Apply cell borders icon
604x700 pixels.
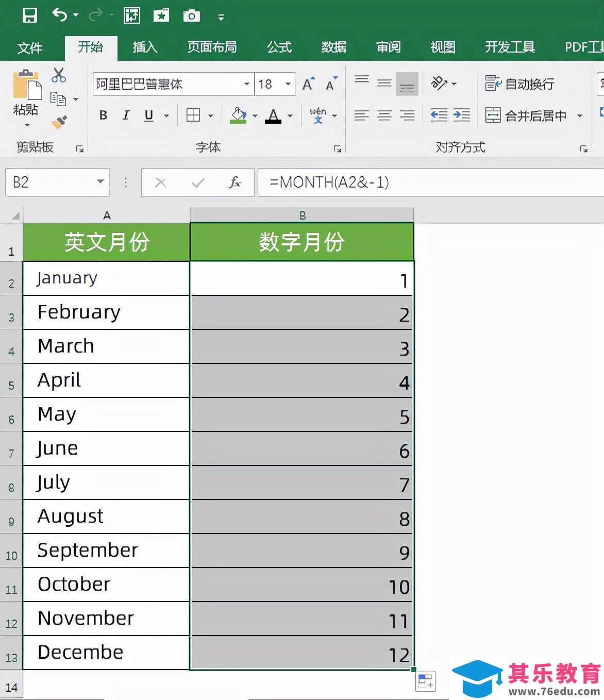coord(193,115)
